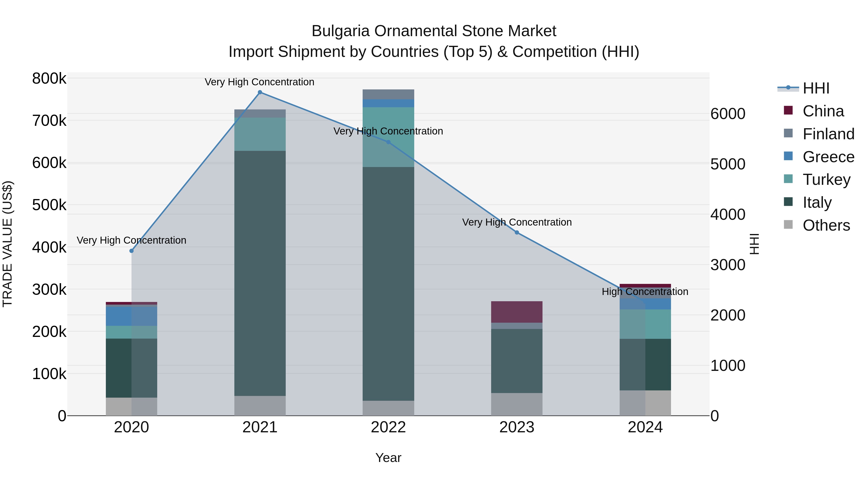This screenshot has width=868, height=488.
Task: Click the 2021 x-axis label
Action: tap(260, 427)
